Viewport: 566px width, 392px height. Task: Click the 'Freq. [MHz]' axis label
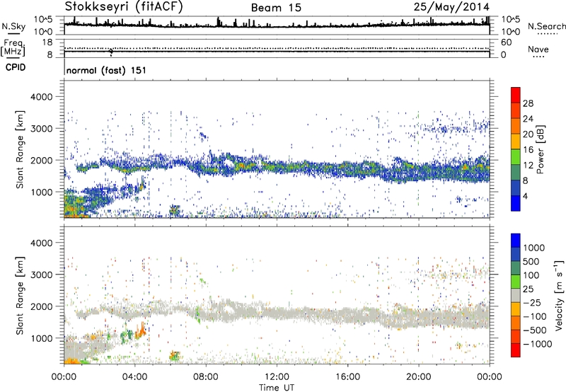[x=13, y=47]
